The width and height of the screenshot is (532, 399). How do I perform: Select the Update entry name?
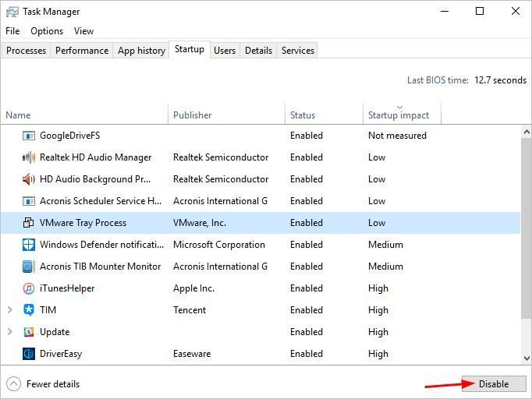point(55,332)
